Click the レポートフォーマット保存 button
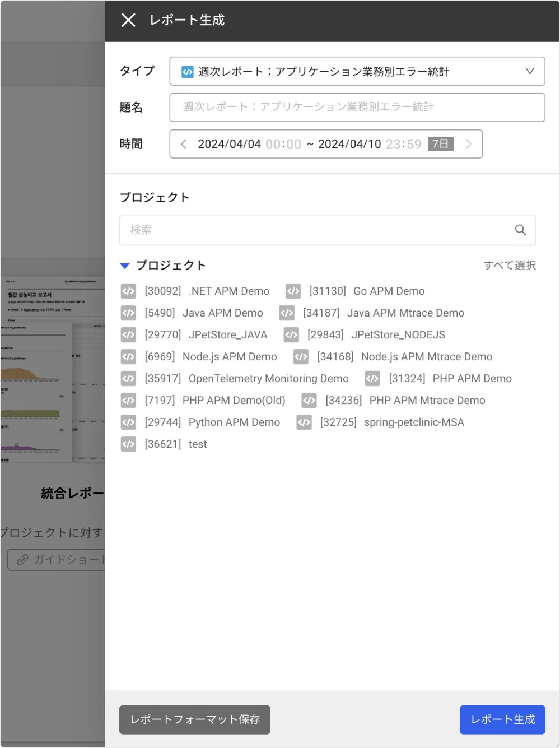 coord(195,719)
